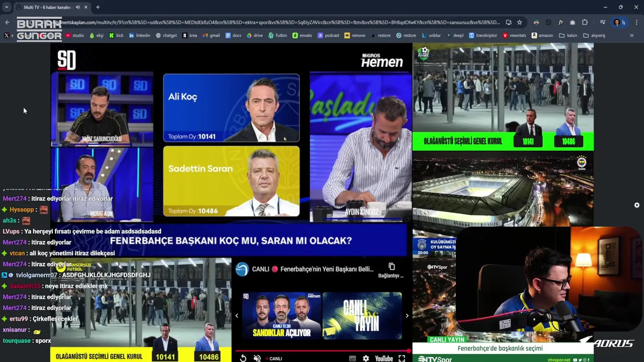
Task: Open the 'Sandıklar Açılıyor' suggested video thumbnail
Action: tap(282, 316)
